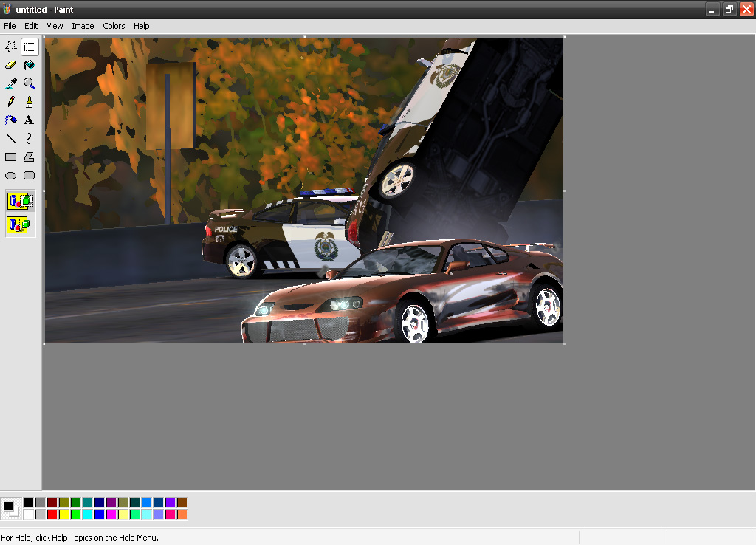756x545 pixels.
Task: Select the hot pink swatch
Action: tap(171, 515)
